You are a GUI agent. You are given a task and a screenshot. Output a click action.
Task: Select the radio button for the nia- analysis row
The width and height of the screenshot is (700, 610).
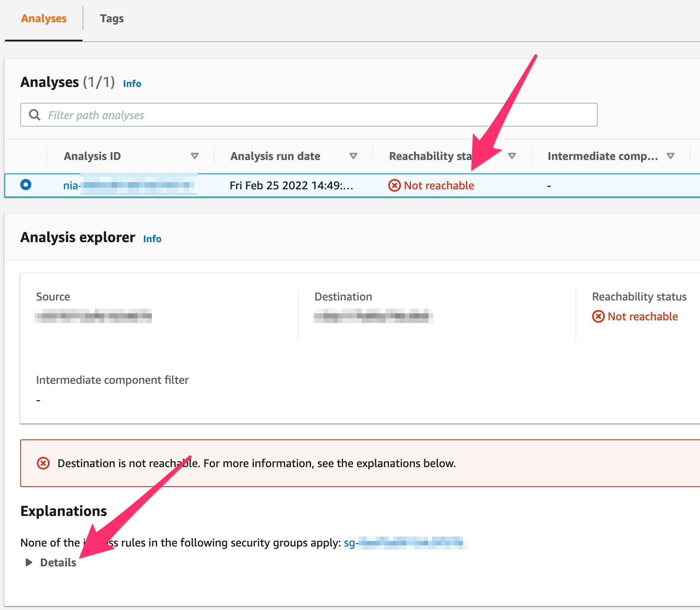point(26,185)
